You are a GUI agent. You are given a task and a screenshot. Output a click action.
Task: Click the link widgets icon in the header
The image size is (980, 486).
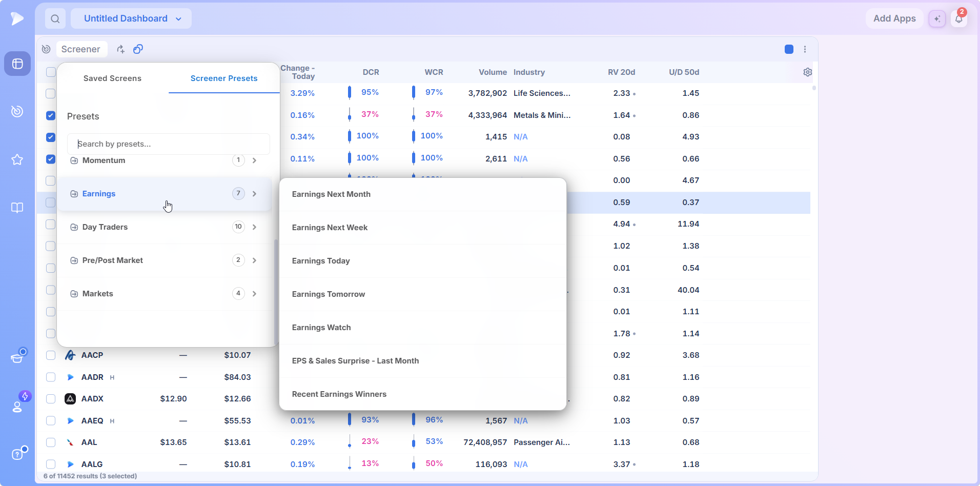pyautogui.click(x=138, y=49)
